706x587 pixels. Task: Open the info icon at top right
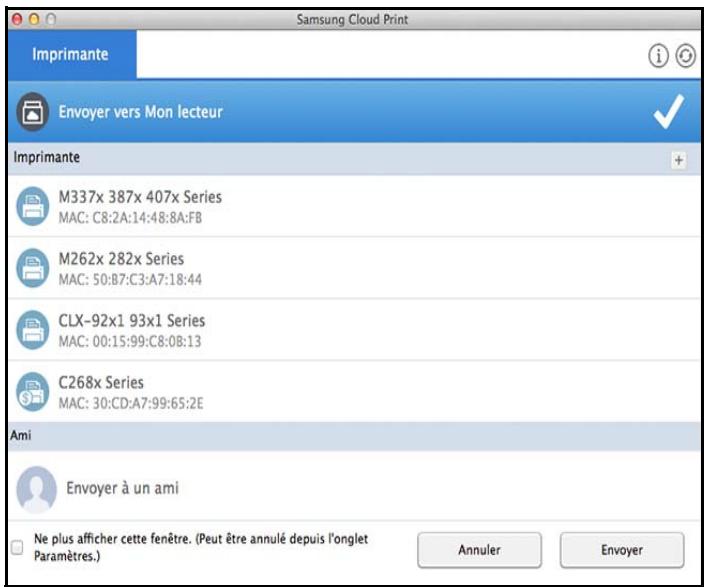pyautogui.click(x=658, y=56)
